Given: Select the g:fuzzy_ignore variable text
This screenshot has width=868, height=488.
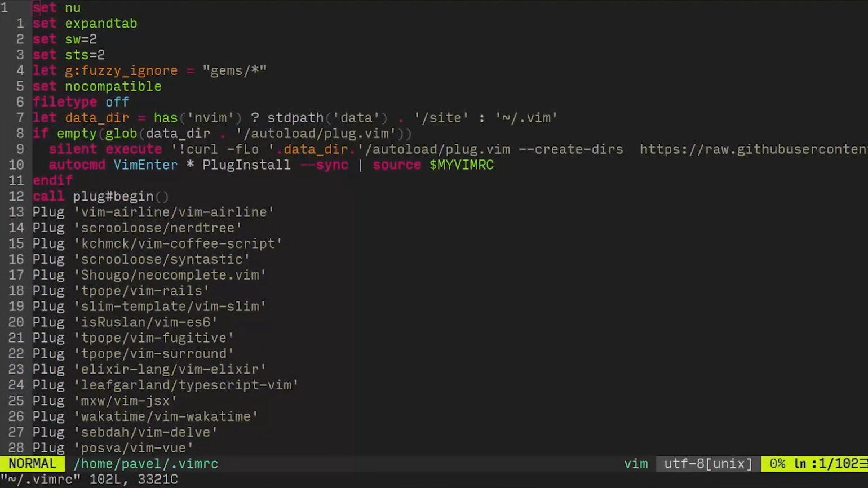Looking at the screenshot, I should click(121, 71).
